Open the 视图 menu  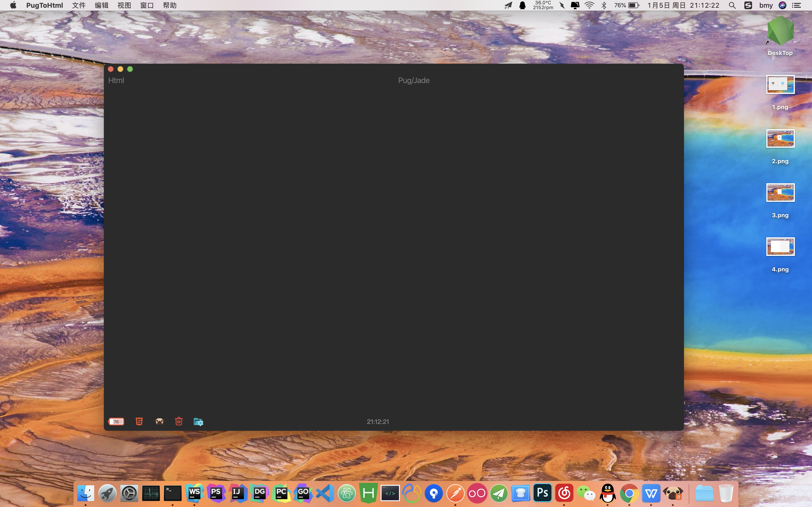click(x=124, y=5)
